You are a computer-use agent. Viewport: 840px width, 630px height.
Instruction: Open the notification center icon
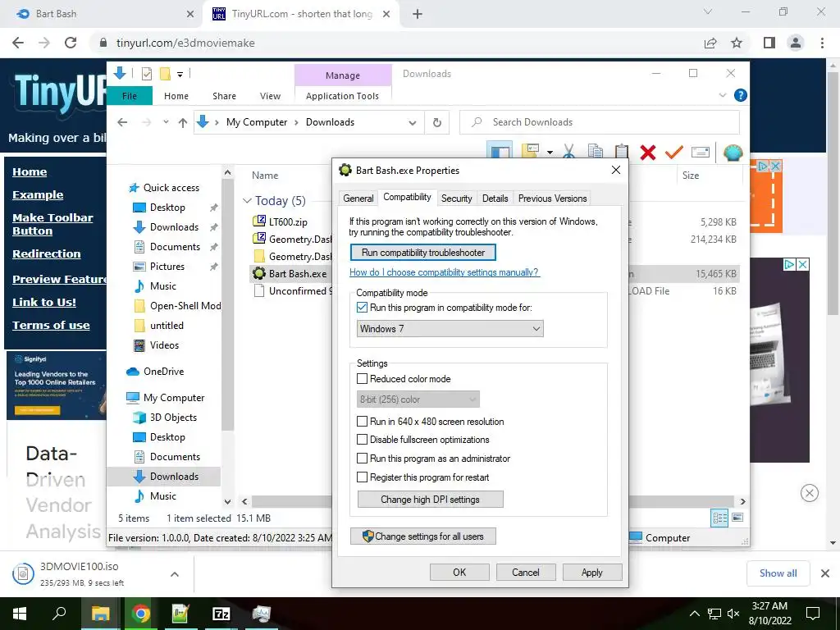point(813,614)
